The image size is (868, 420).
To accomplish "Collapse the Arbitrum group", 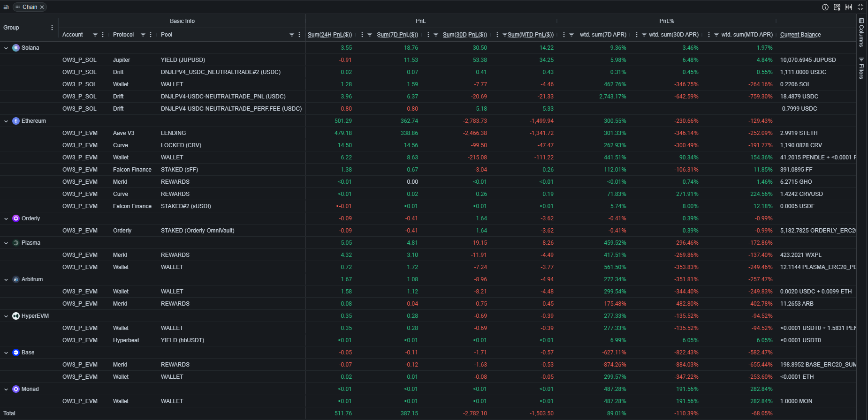I will (x=6, y=279).
